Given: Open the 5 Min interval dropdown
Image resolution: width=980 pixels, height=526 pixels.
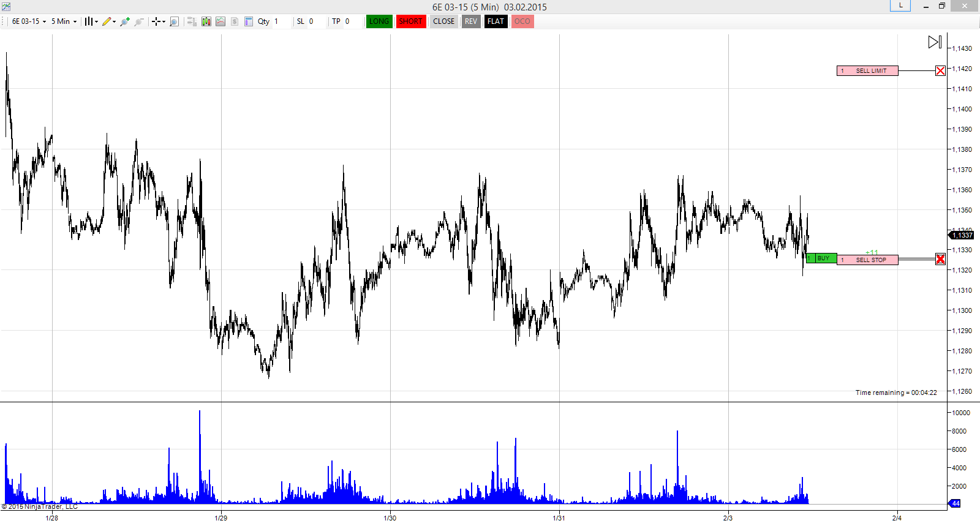Looking at the screenshot, I should click(64, 21).
